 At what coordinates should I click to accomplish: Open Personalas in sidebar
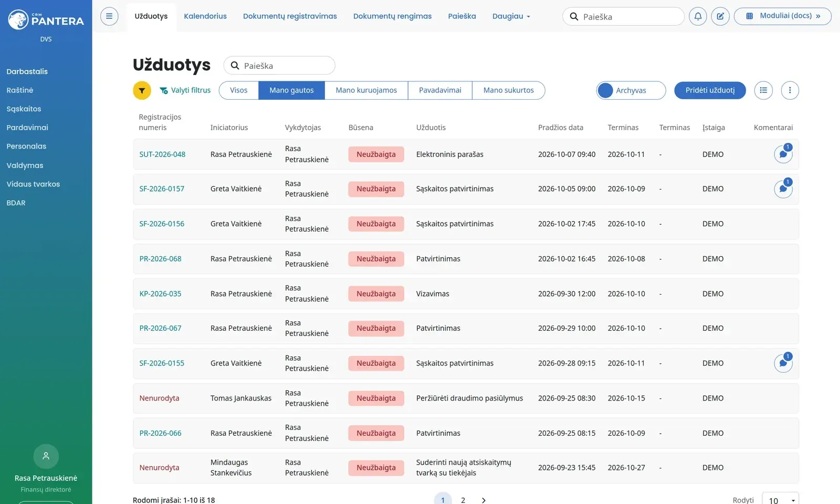point(26,146)
